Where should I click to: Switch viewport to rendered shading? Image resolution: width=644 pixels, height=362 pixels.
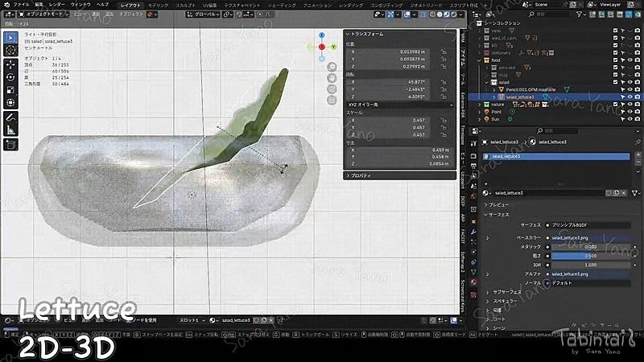point(454,14)
